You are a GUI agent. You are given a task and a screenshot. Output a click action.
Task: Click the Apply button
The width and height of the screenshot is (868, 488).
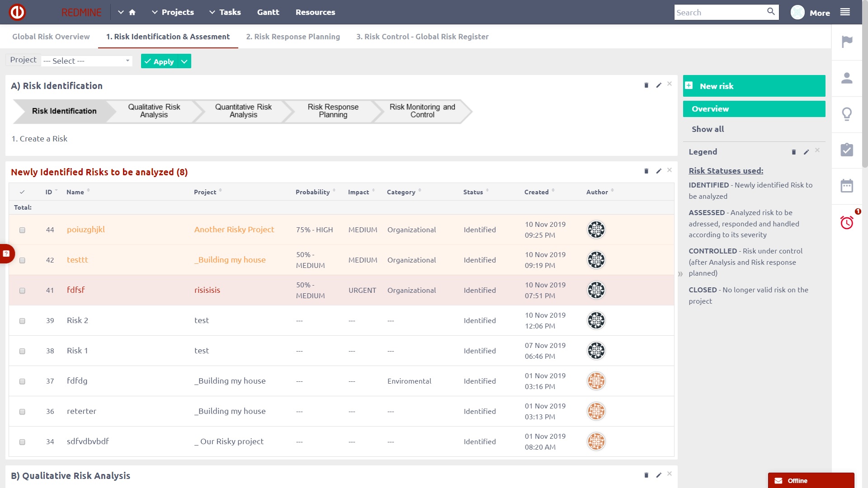click(160, 61)
